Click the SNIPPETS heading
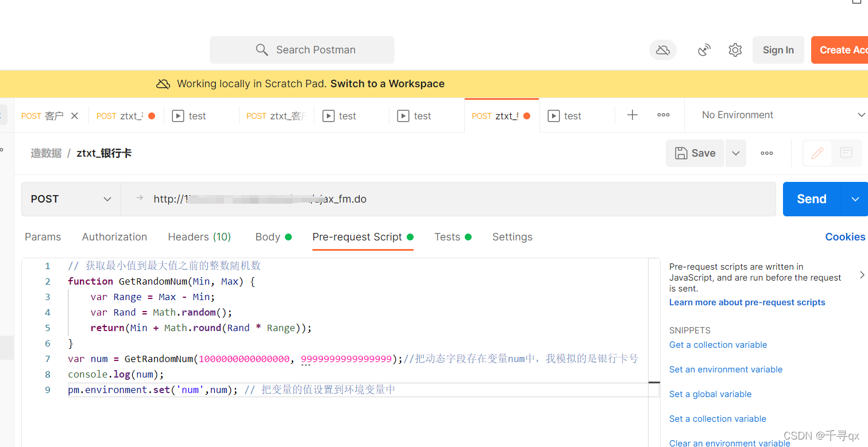868x447 pixels. (690, 331)
